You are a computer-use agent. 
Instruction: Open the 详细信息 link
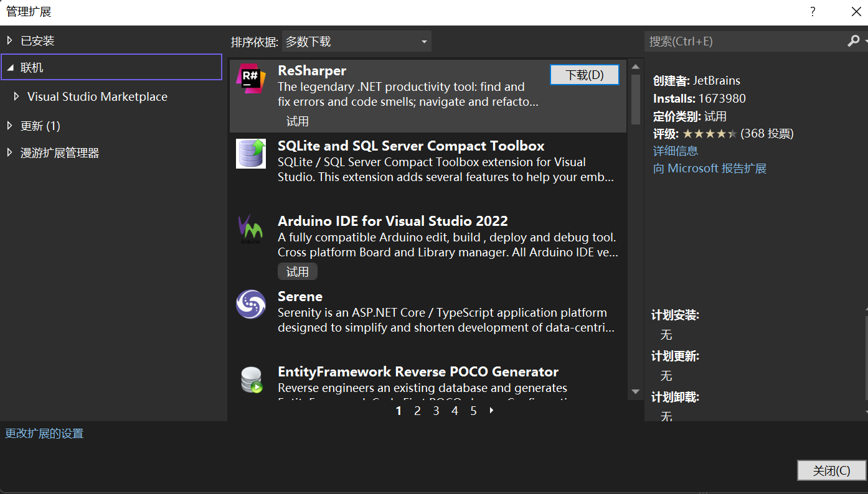pos(676,151)
